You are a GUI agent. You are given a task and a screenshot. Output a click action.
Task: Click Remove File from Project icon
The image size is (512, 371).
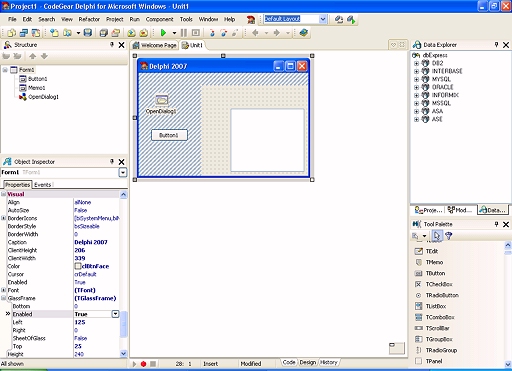(144, 33)
